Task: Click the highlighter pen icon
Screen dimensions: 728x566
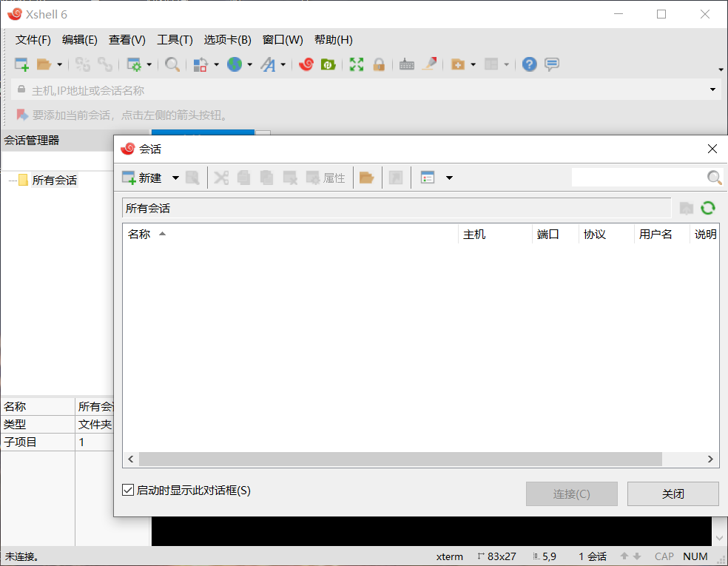Action: click(x=429, y=64)
